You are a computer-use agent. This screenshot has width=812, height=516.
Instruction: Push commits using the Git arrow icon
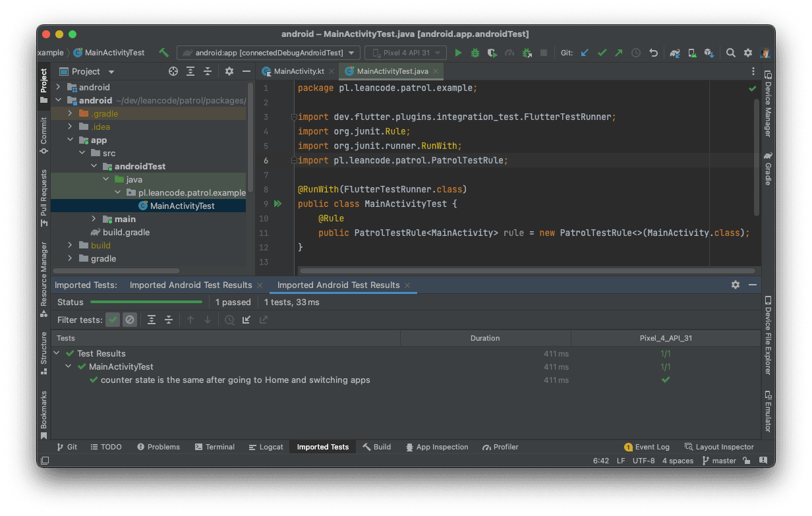click(x=619, y=53)
